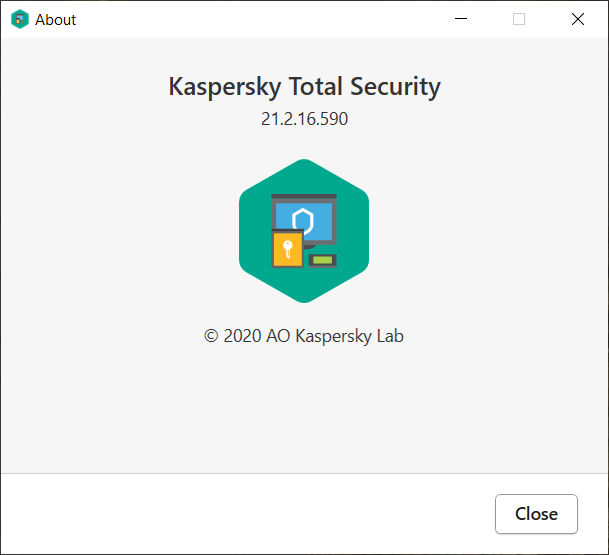Click the "About" window title text
This screenshot has height=555, width=609.
click(55, 19)
